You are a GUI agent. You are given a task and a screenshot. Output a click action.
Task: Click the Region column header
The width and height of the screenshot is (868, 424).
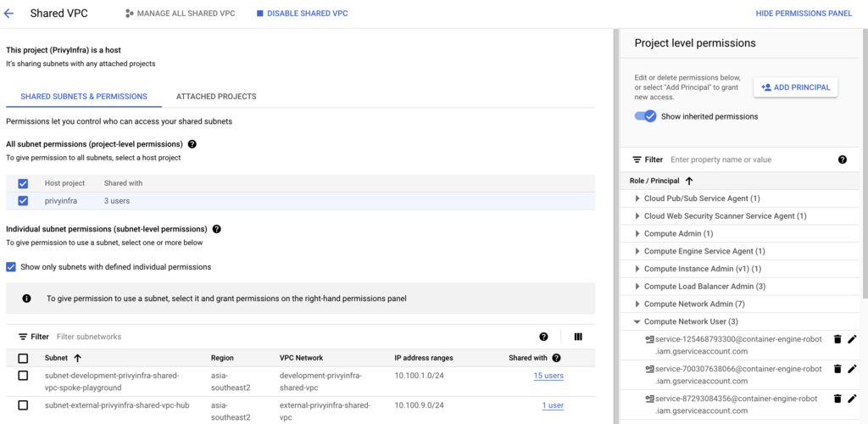tap(222, 358)
